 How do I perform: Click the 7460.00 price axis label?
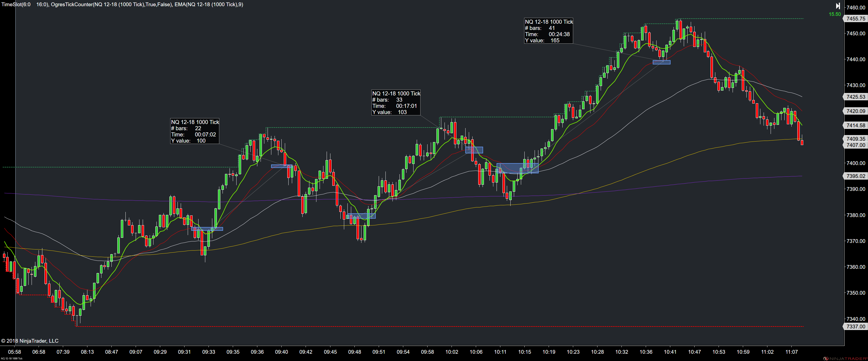(x=856, y=7)
